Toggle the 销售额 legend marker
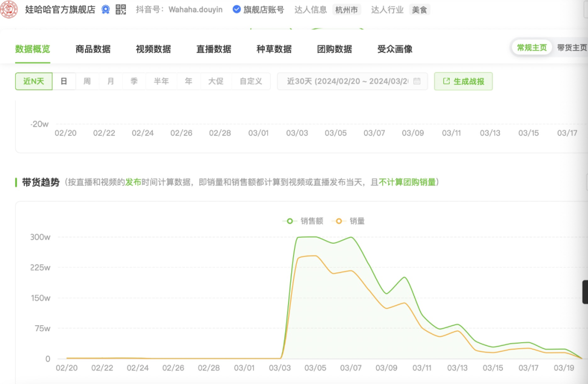This screenshot has height=384, width=588. click(290, 221)
